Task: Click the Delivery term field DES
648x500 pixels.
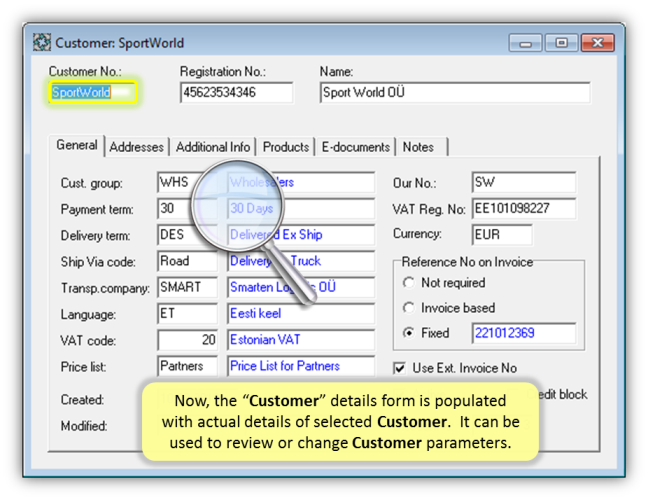Action: point(187,235)
